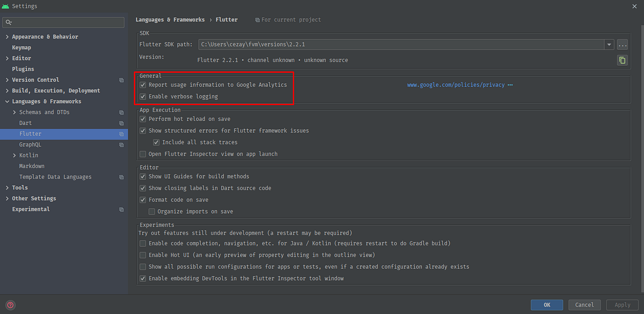Image resolution: width=644 pixels, height=314 pixels.
Task: Click the project-level icon beside Version Control
Action: (x=121, y=80)
